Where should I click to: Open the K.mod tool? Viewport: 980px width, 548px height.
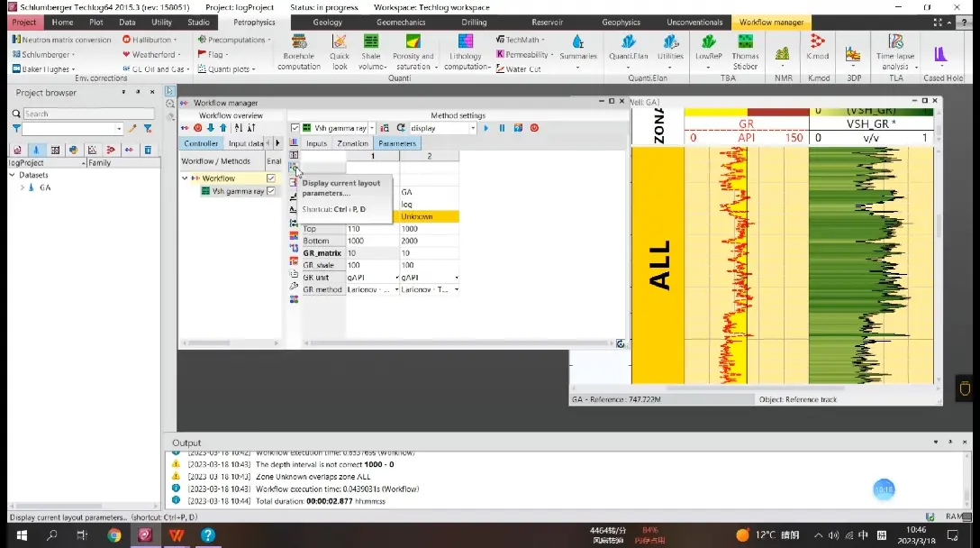[818, 48]
